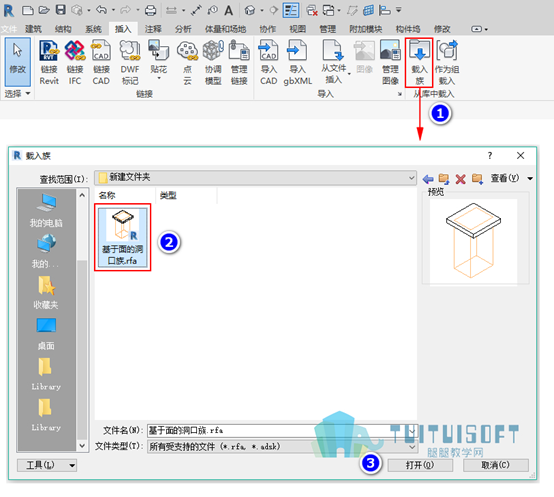The height and width of the screenshot is (497, 554).
Task: Open the quick access toolbar customize arrow
Action: (399, 10)
